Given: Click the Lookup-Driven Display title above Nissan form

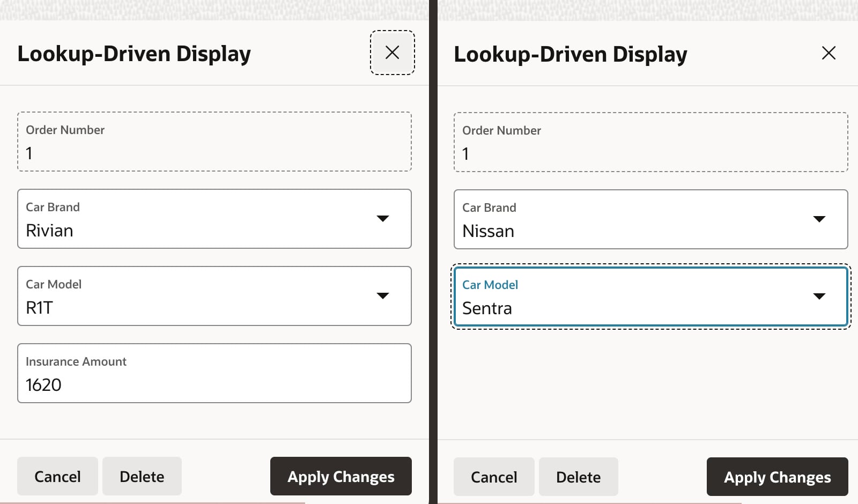Looking at the screenshot, I should tap(570, 54).
